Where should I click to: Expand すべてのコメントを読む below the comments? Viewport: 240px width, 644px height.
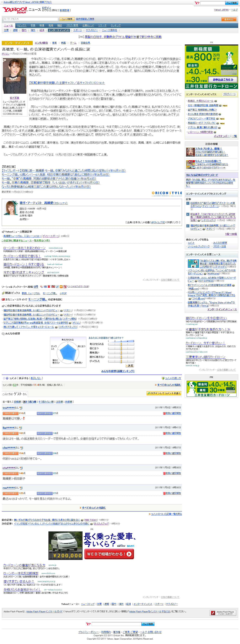coord(94,508)
